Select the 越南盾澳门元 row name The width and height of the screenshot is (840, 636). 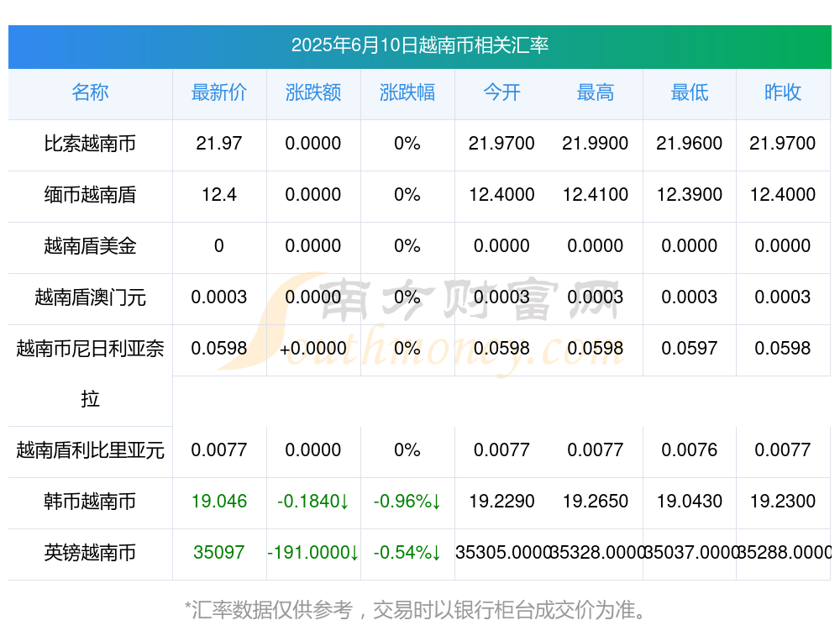(90, 297)
